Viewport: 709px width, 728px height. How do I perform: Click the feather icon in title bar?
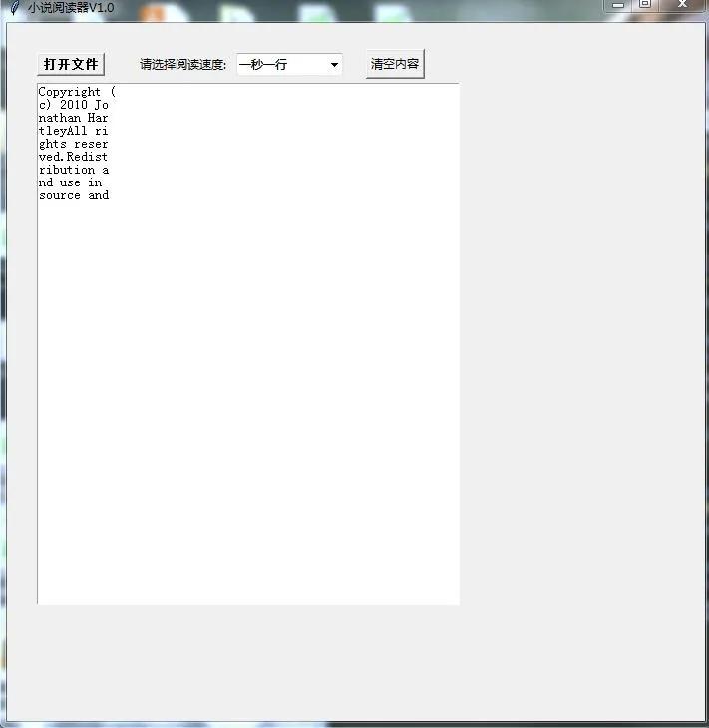[x=14, y=7]
